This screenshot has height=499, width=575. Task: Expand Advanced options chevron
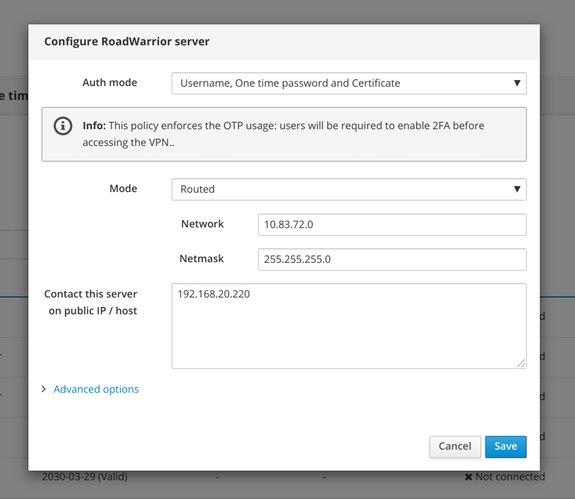click(44, 389)
